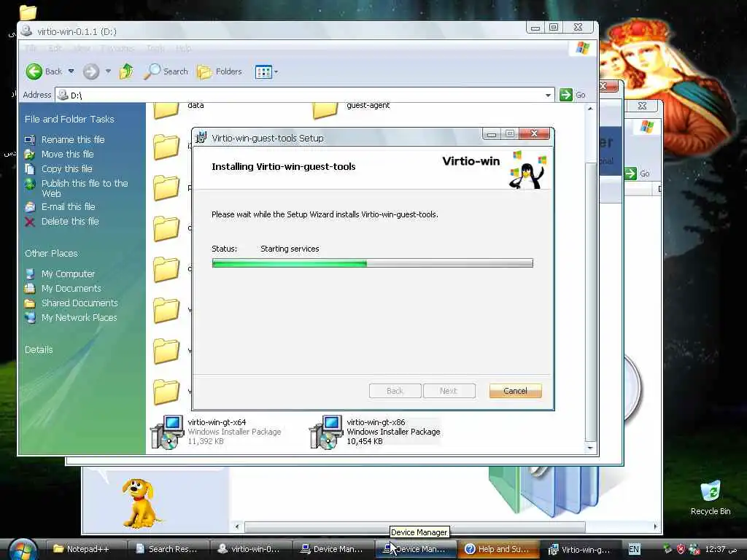The width and height of the screenshot is (747, 560).
Task: Open Shared Documents in Other Places
Action: click(80, 303)
